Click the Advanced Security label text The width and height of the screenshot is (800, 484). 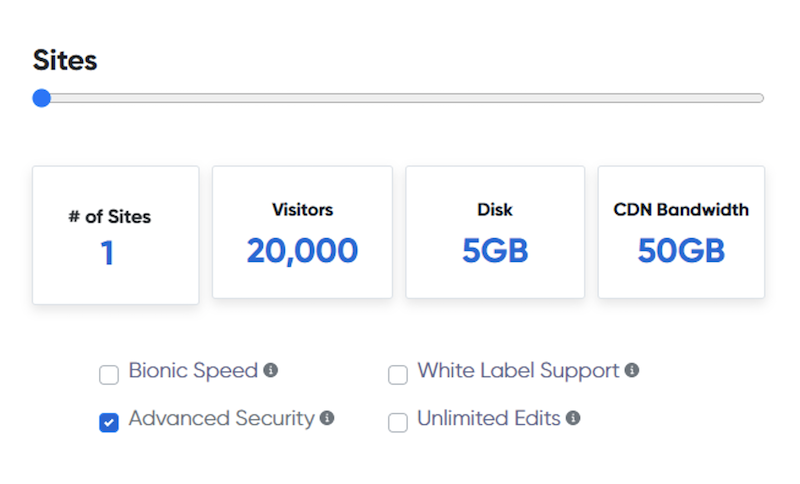tap(221, 419)
